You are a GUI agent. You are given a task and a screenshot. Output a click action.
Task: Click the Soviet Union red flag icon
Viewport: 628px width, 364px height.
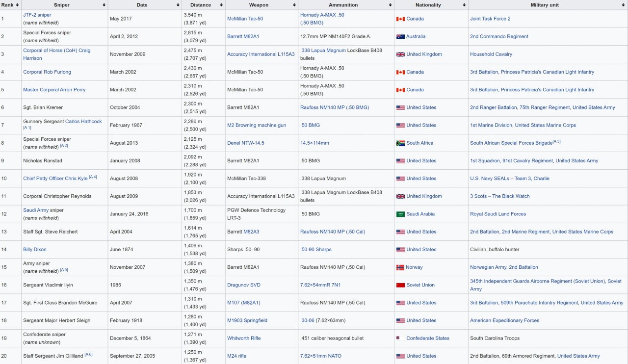coord(400,285)
